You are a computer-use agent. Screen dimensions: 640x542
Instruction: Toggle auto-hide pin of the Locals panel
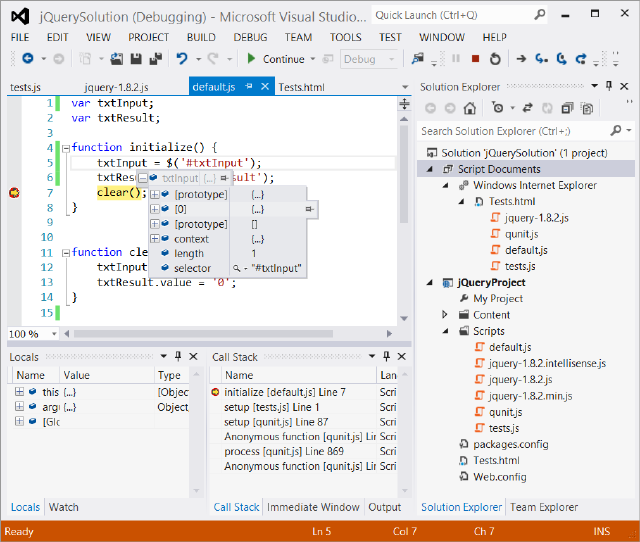click(178, 356)
